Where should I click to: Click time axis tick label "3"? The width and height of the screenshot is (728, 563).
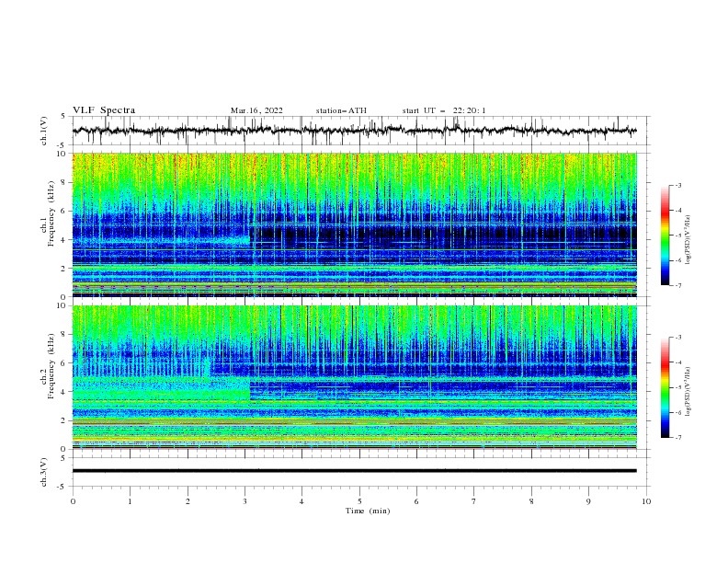point(245,501)
